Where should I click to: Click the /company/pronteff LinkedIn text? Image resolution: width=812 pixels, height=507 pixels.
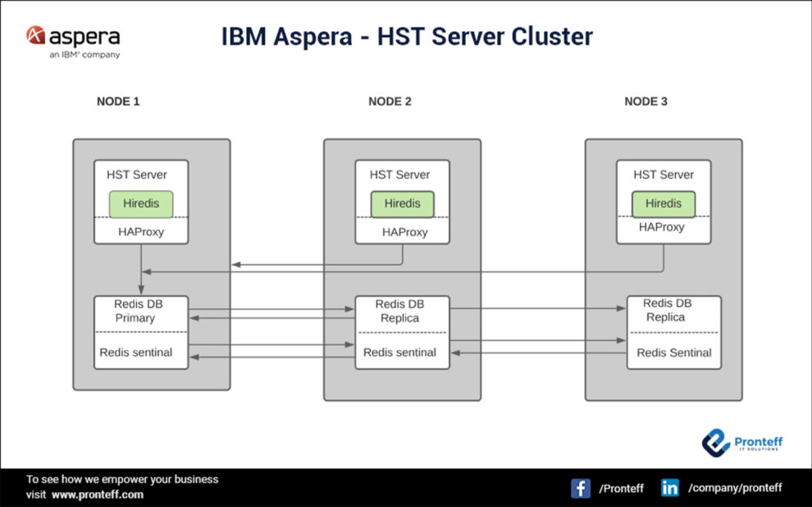(735, 488)
